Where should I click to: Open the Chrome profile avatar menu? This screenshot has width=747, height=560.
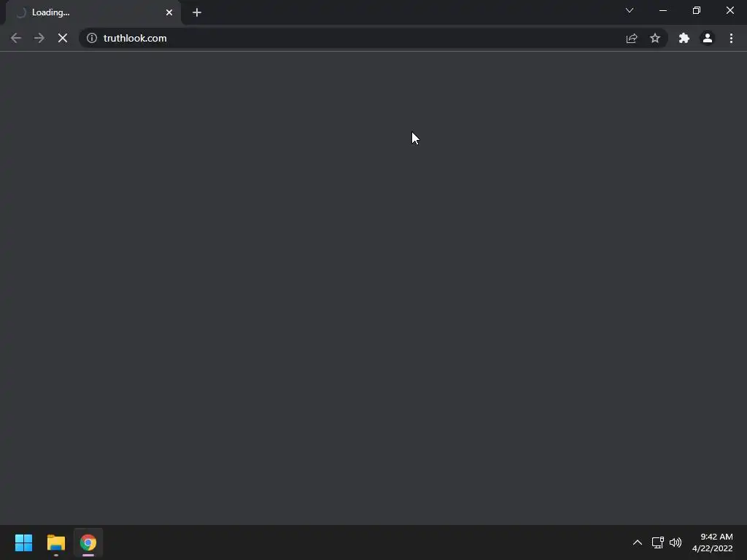coord(708,38)
